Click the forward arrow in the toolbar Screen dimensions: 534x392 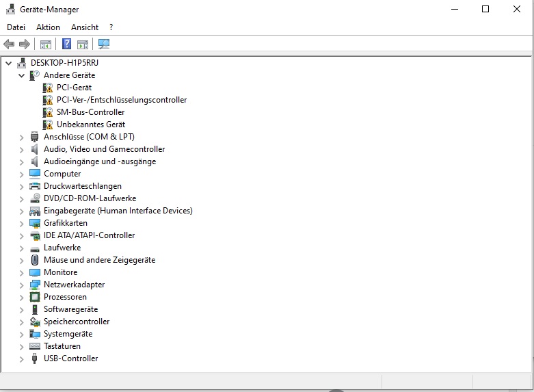(x=25, y=44)
